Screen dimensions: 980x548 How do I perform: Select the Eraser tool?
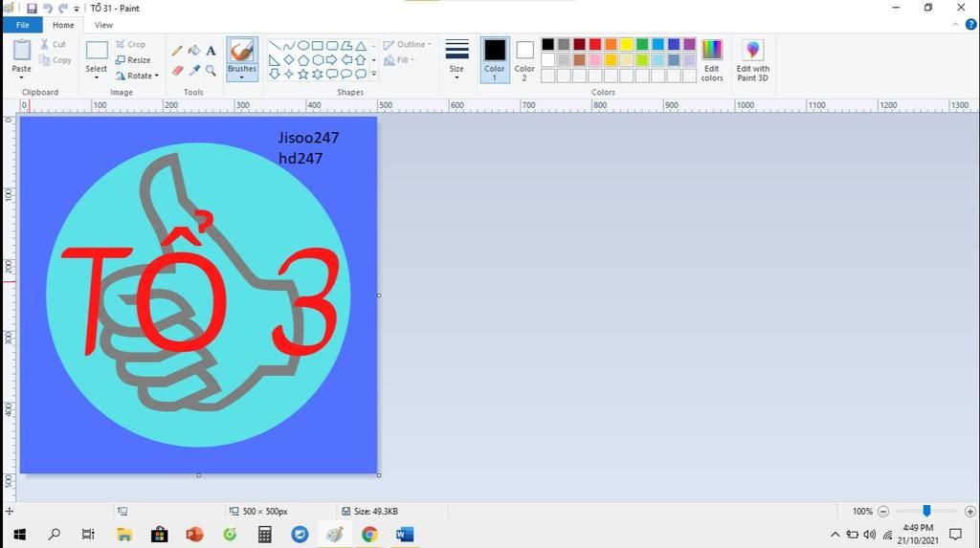click(x=177, y=71)
